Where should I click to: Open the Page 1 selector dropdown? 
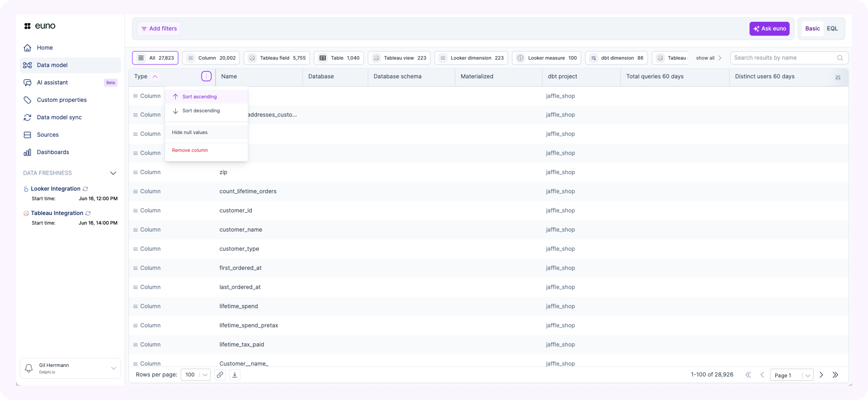(x=791, y=375)
